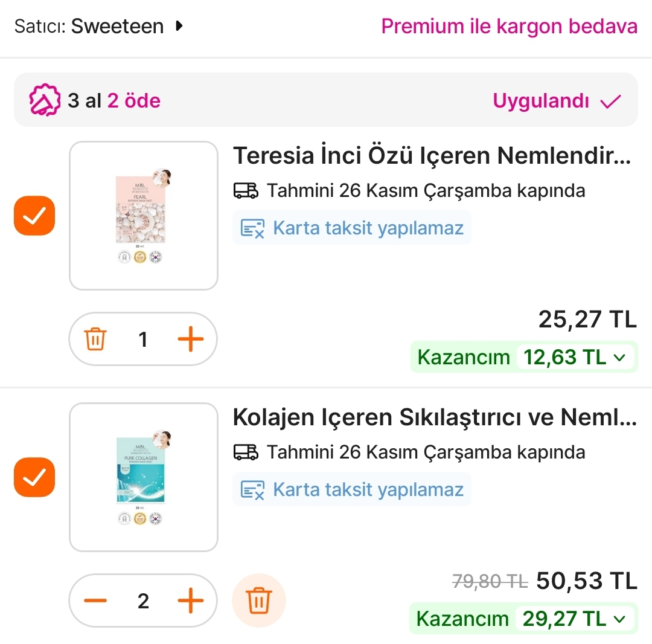Increase Kolajen mask quantity with plus button

191,601
